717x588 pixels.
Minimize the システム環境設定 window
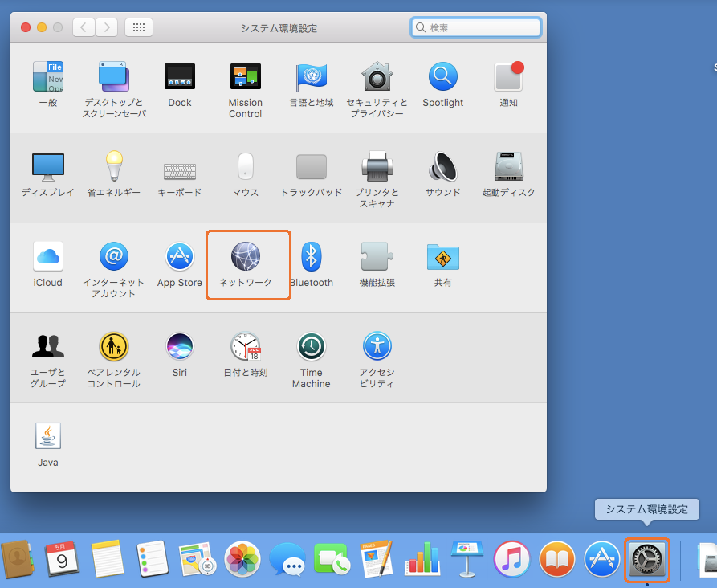click(x=42, y=27)
